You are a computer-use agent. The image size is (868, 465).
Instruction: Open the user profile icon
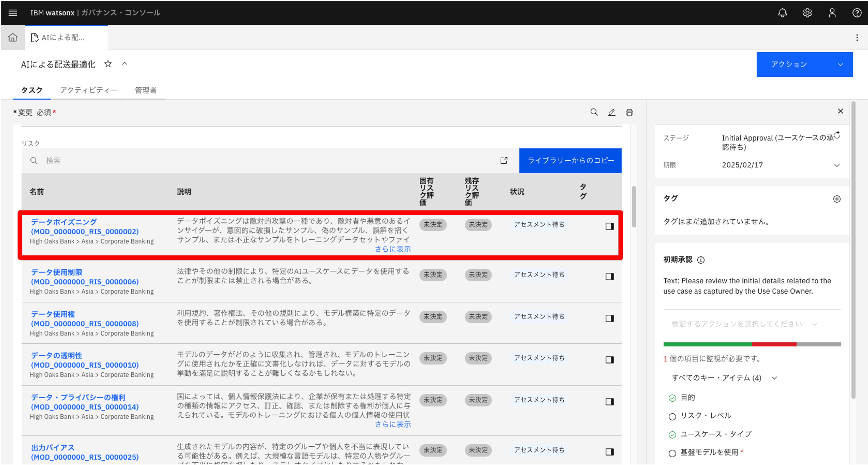tap(832, 13)
